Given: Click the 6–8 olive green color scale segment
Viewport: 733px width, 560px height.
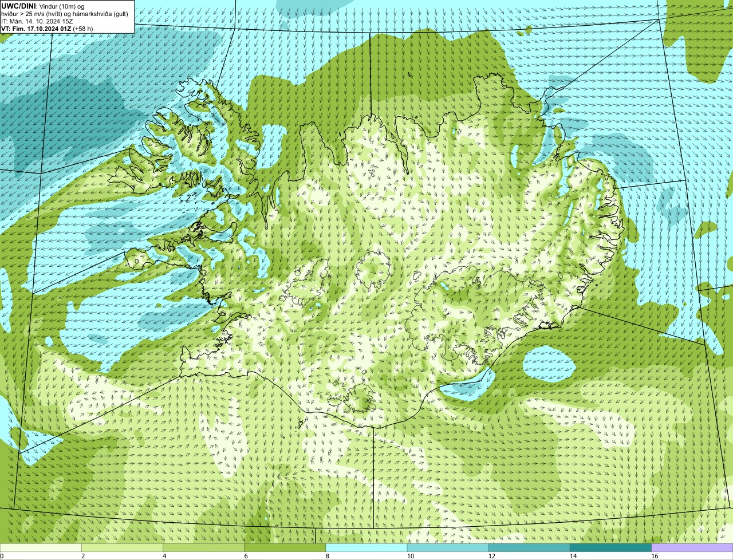Looking at the screenshot, I should point(285,547).
